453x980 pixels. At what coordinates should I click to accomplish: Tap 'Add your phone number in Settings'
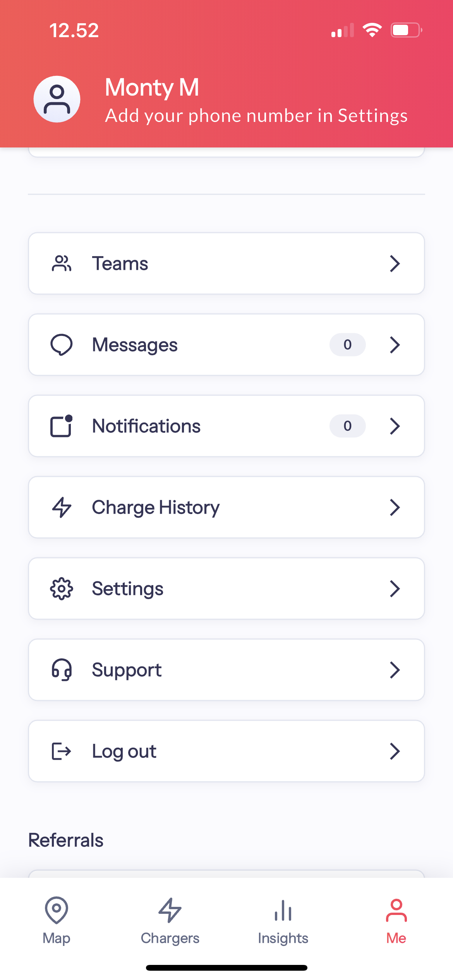click(256, 116)
